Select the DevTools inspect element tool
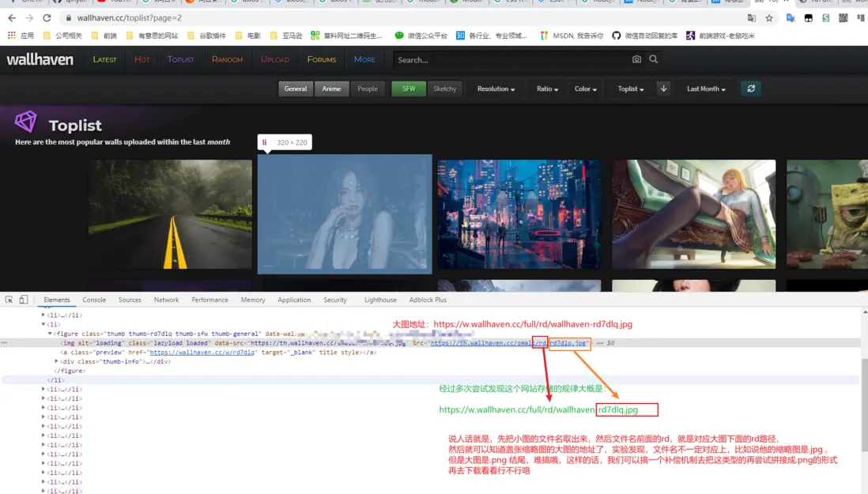 [x=9, y=300]
